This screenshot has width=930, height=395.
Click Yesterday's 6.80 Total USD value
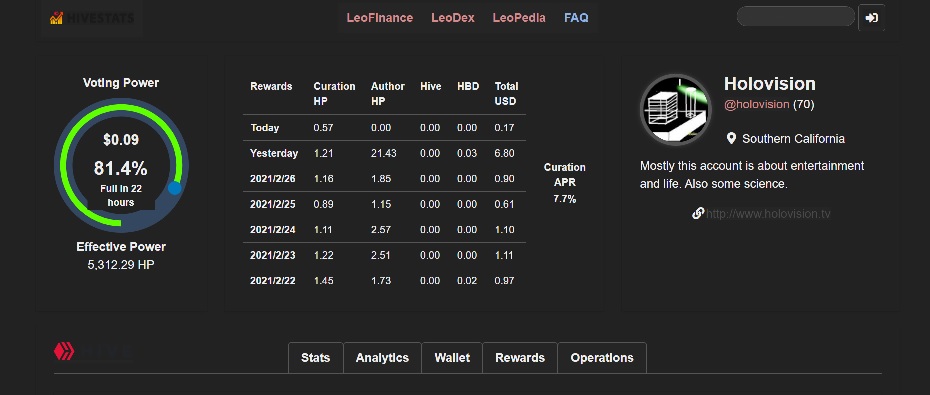(x=504, y=153)
